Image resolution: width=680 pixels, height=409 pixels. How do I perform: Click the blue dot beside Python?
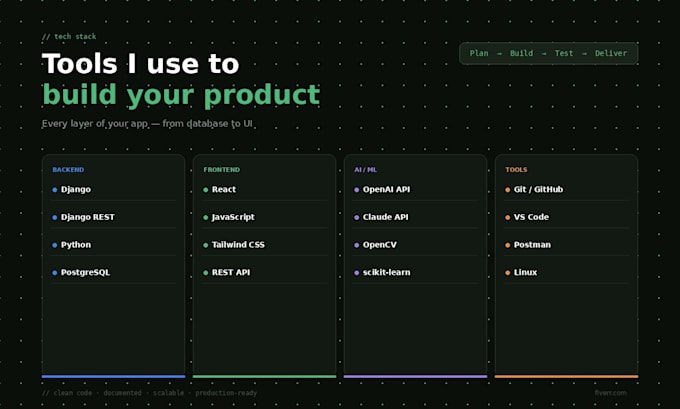click(55, 245)
